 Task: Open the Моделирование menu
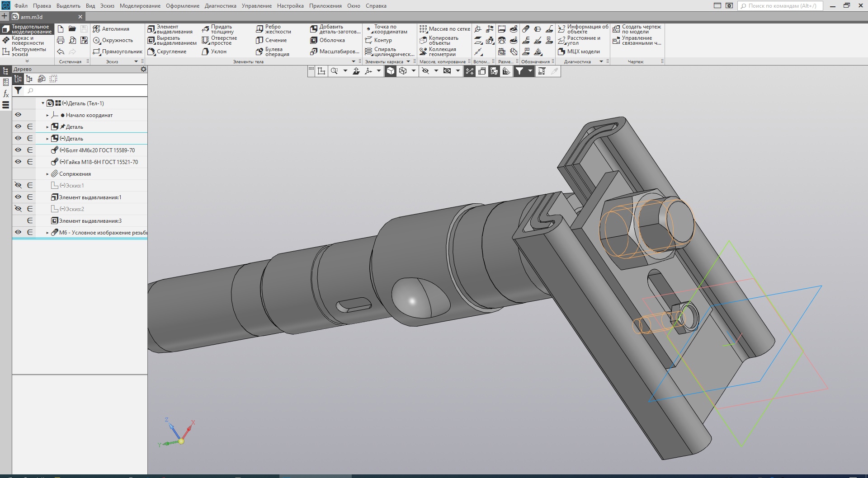[x=140, y=6]
